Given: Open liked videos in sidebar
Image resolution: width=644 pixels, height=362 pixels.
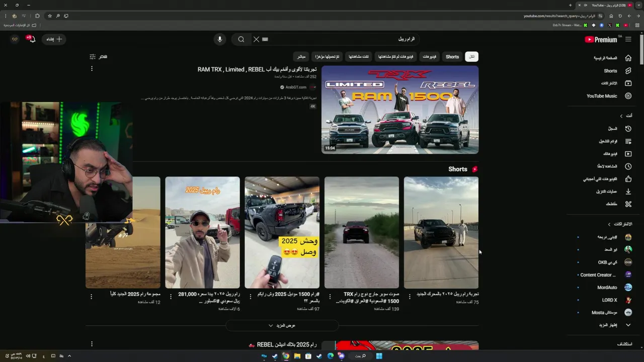Looking at the screenshot, I should pyautogui.click(x=607, y=179).
